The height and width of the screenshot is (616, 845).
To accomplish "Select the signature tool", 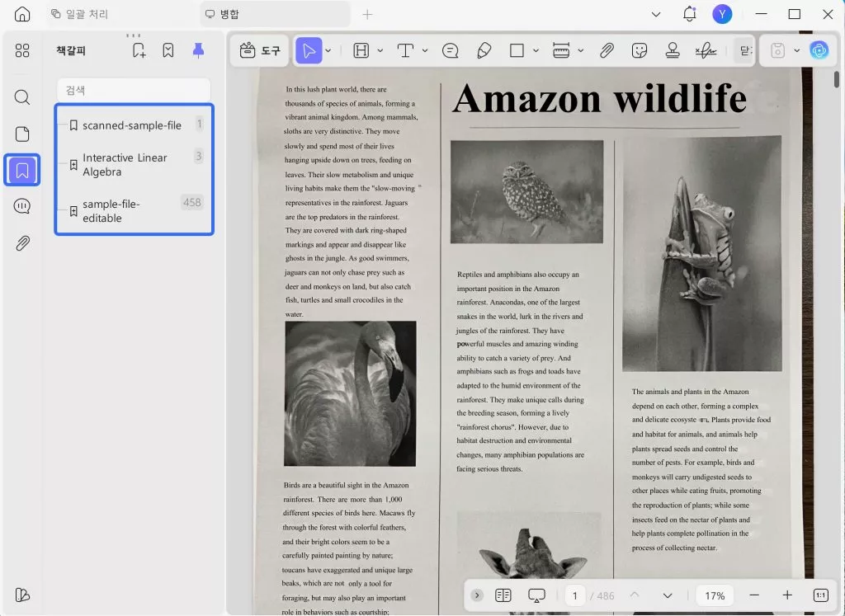I will (x=706, y=51).
